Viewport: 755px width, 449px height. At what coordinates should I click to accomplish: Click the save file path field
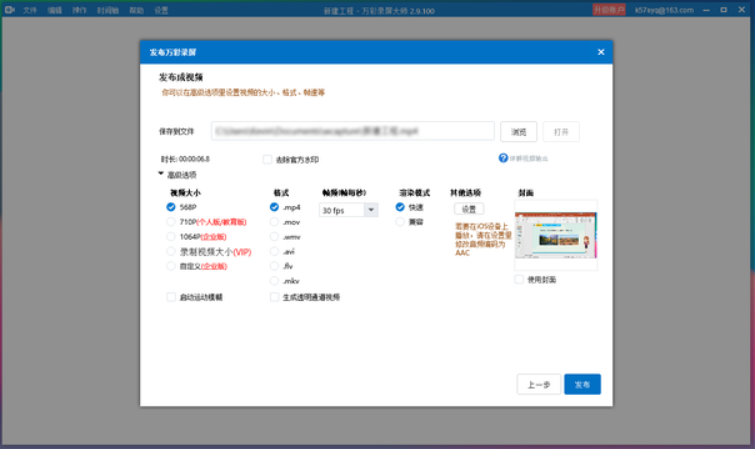[x=352, y=131]
